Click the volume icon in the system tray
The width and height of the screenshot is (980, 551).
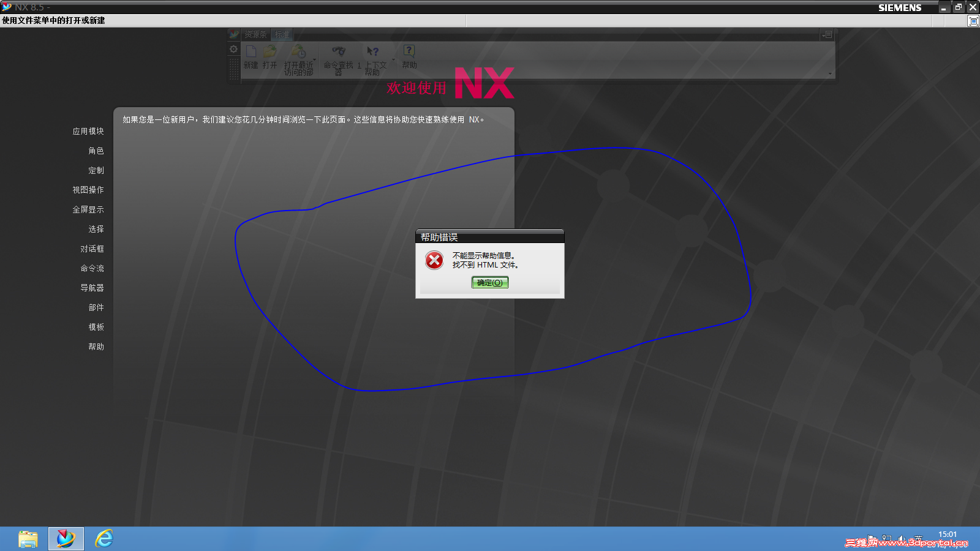click(902, 539)
